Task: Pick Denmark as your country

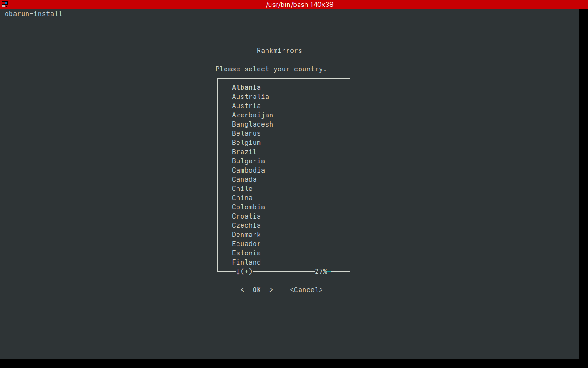Action: coord(246,235)
